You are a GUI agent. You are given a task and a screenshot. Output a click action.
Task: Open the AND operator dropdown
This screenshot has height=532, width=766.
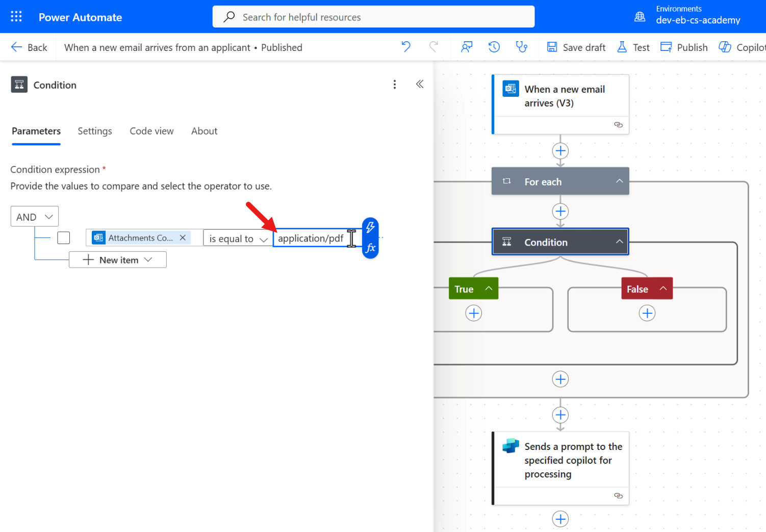click(35, 217)
